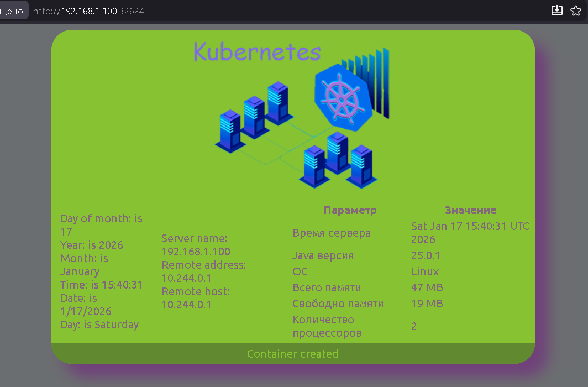Click the 'Значение' column header
This screenshot has width=588, height=387.
pos(471,210)
